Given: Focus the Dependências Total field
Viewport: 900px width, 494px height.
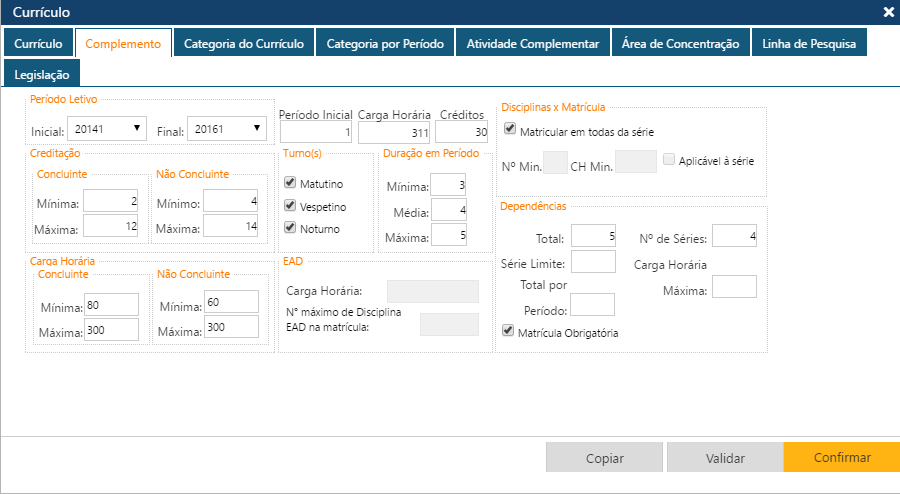Looking at the screenshot, I should [x=592, y=237].
